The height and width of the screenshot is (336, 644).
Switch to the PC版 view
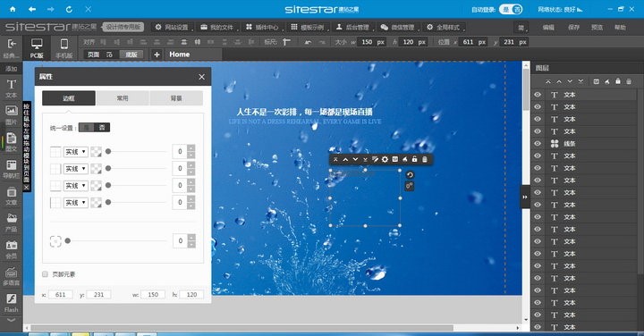click(37, 47)
